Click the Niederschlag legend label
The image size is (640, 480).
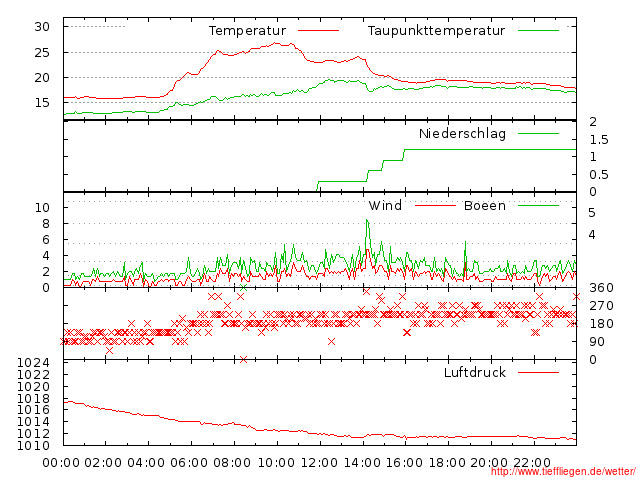pos(462,133)
